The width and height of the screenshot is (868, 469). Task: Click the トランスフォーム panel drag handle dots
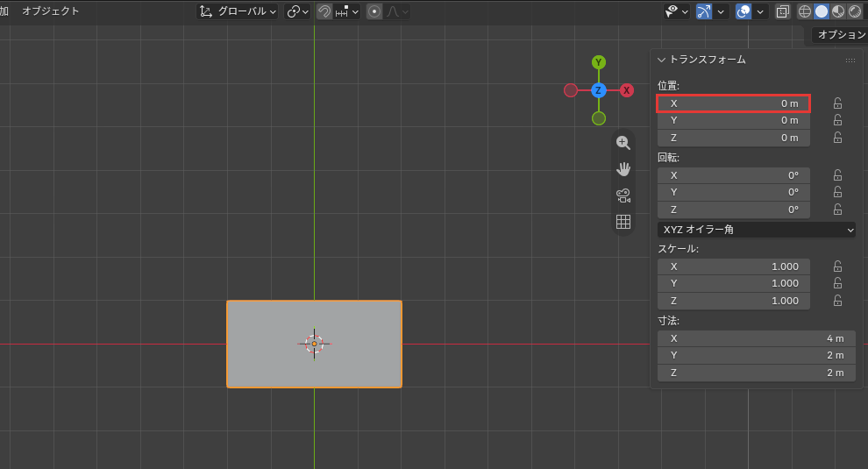point(850,60)
